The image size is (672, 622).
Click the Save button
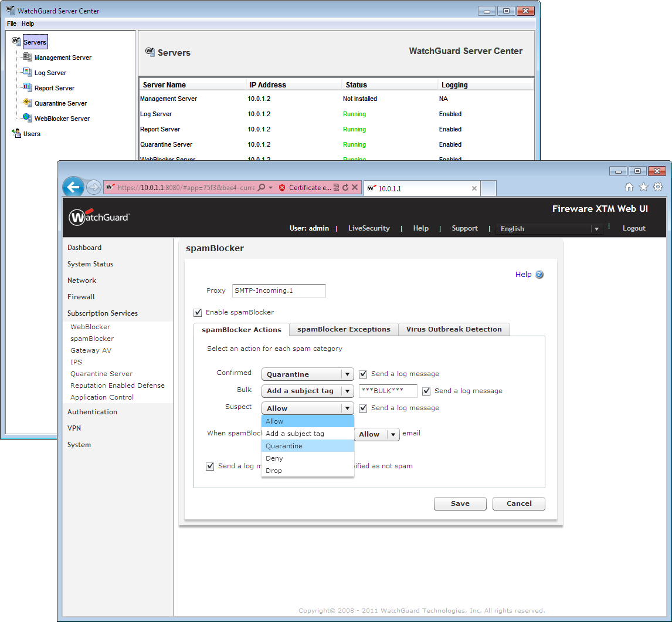click(x=460, y=503)
